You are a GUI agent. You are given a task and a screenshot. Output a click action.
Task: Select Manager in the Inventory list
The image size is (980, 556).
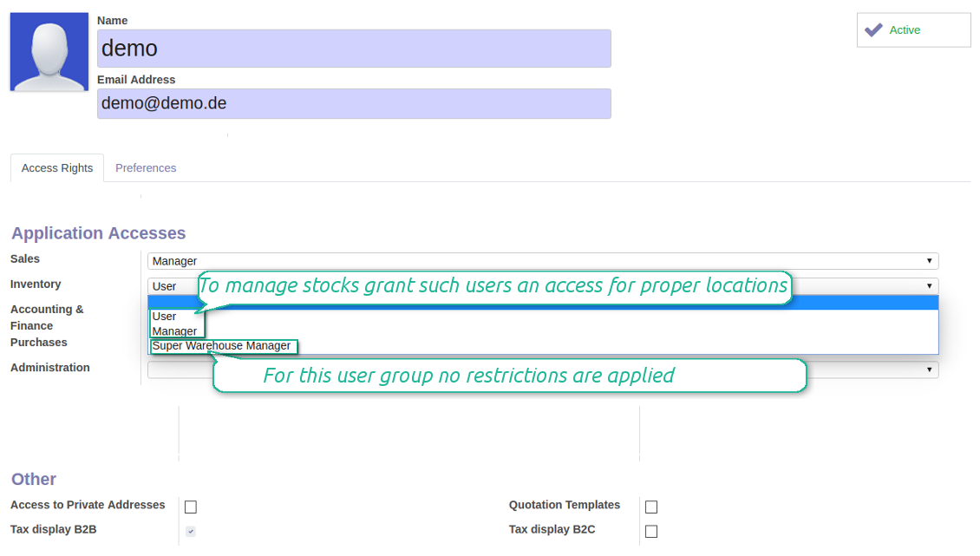pos(174,330)
